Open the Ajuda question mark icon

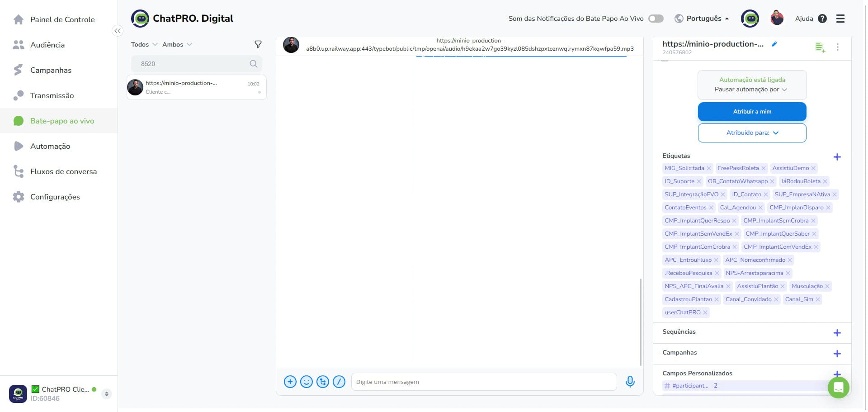tap(822, 19)
